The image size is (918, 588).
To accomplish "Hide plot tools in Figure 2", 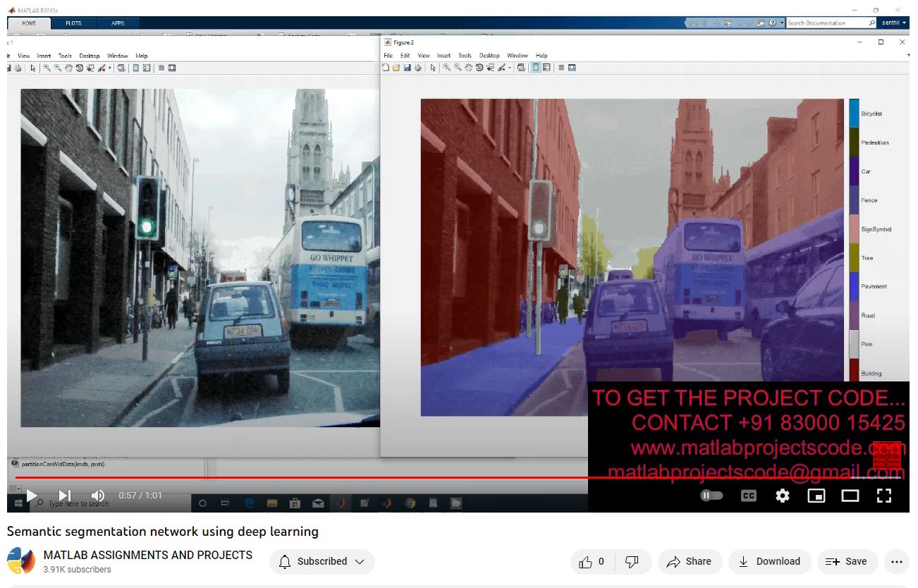I will 561,68.
